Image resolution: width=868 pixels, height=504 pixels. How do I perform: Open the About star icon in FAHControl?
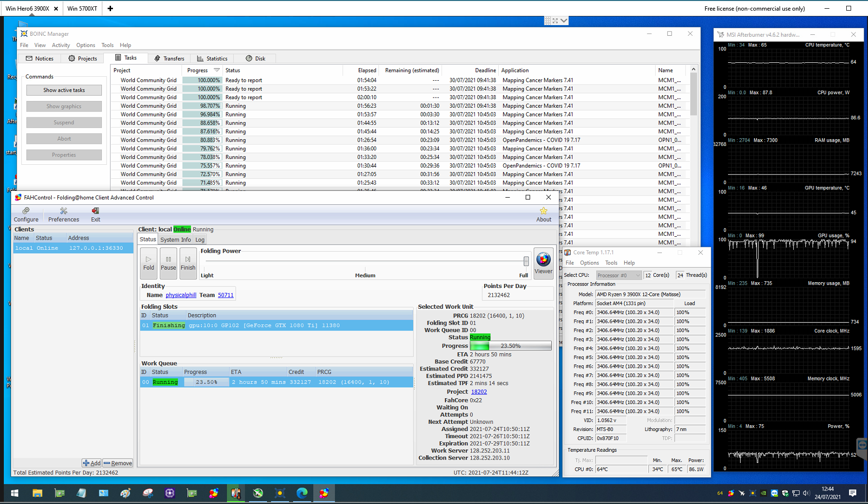(x=544, y=215)
